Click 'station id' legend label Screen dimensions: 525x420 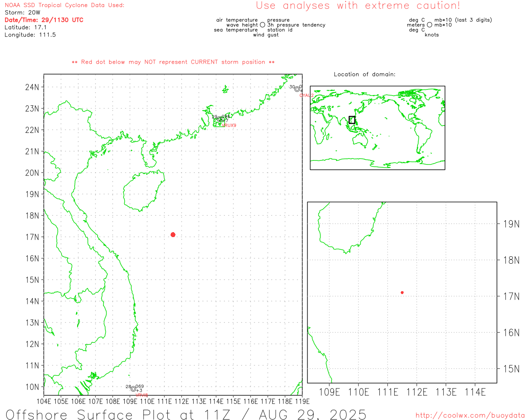pyautogui.click(x=280, y=30)
